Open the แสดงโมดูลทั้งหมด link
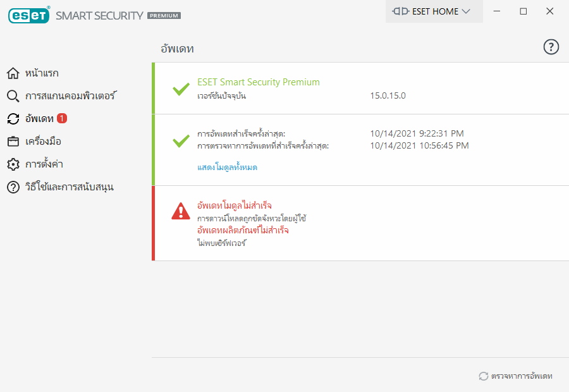 [x=227, y=168]
